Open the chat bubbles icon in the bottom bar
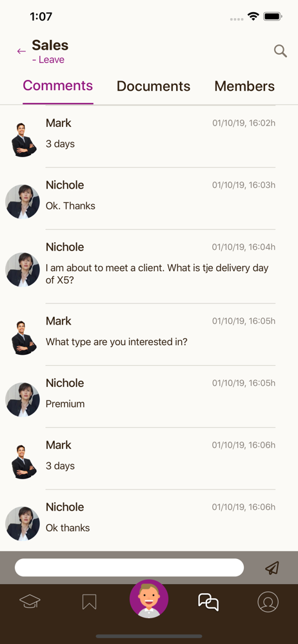This screenshot has height=644, width=298. (x=208, y=602)
